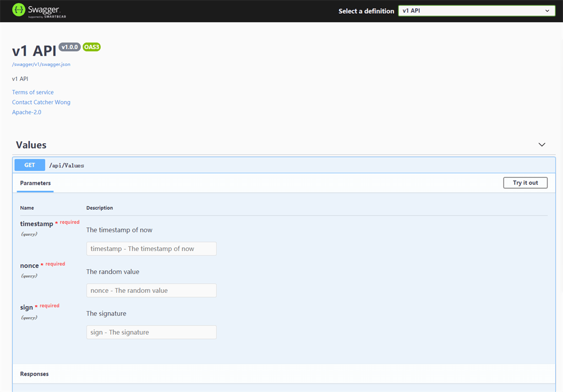563x392 pixels.
Task: Click the OAS3 badge
Action: [x=91, y=47]
